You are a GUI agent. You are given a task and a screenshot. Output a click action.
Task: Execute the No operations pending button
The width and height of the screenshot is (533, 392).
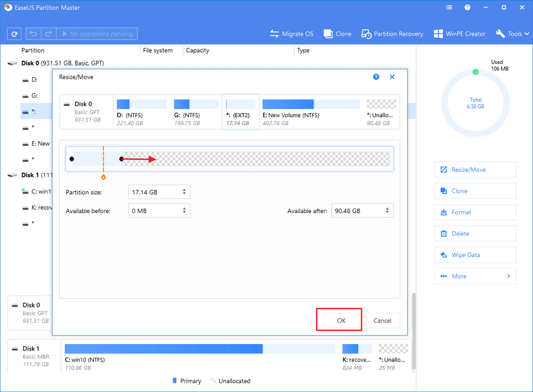click(x=97, y=34)
